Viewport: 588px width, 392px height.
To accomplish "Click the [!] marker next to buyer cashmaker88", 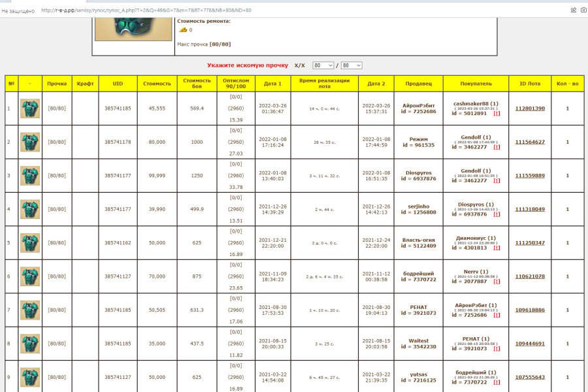I will 497,113.
